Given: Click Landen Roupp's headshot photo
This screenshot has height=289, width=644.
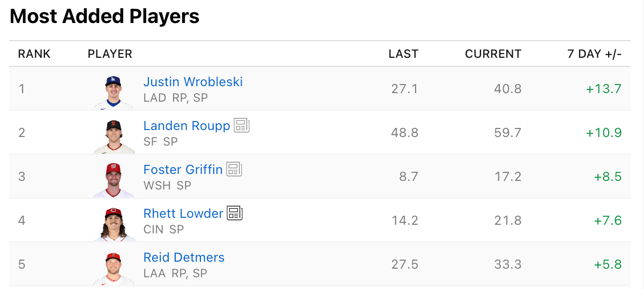Looking at the screenshot, I should point(114,136).
